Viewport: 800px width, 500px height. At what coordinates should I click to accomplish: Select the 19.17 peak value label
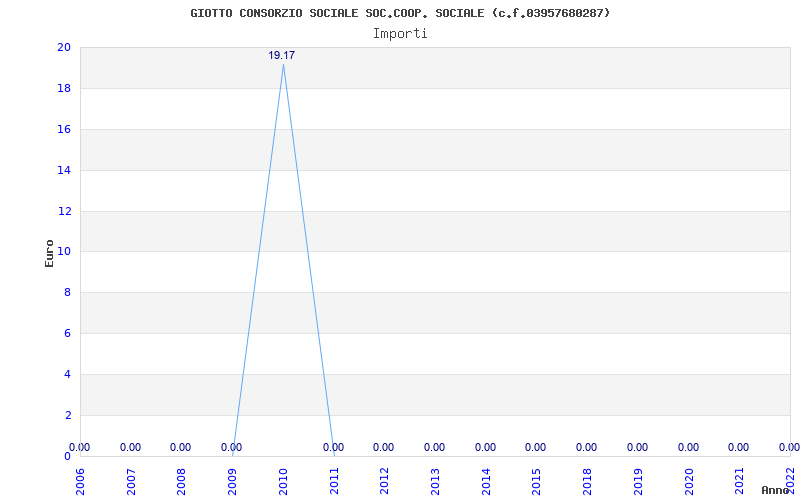pos(282,56)
